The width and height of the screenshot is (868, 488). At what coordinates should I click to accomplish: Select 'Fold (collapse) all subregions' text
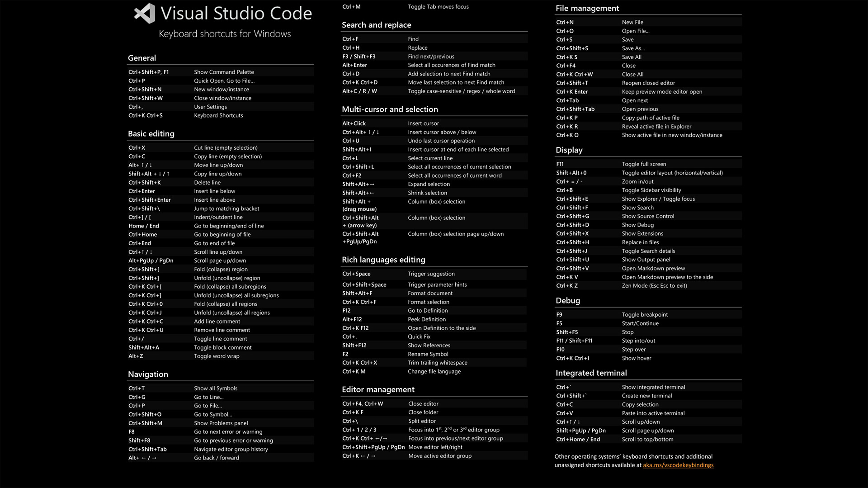230,286
